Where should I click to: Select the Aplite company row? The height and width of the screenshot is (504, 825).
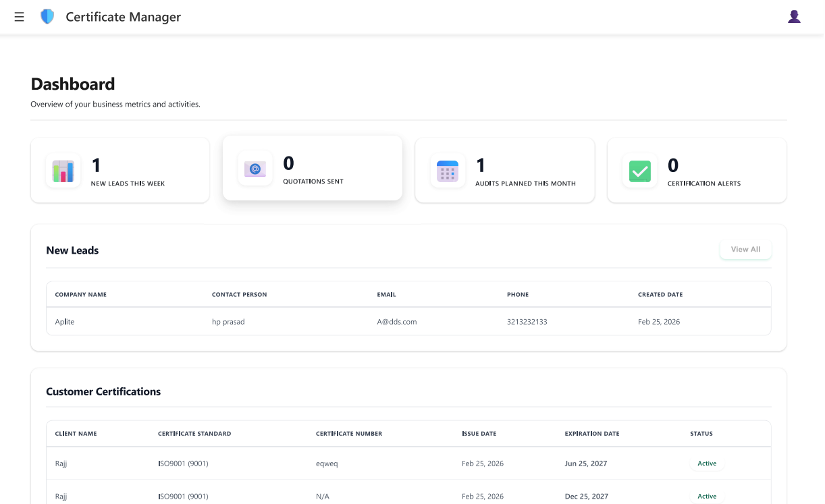point(65,322)
